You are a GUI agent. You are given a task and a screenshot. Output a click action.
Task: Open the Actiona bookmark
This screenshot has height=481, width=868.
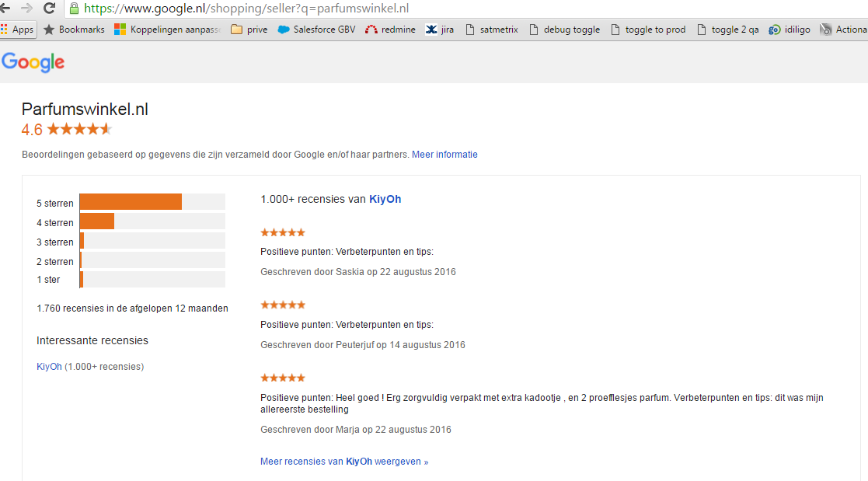[844, 30]
